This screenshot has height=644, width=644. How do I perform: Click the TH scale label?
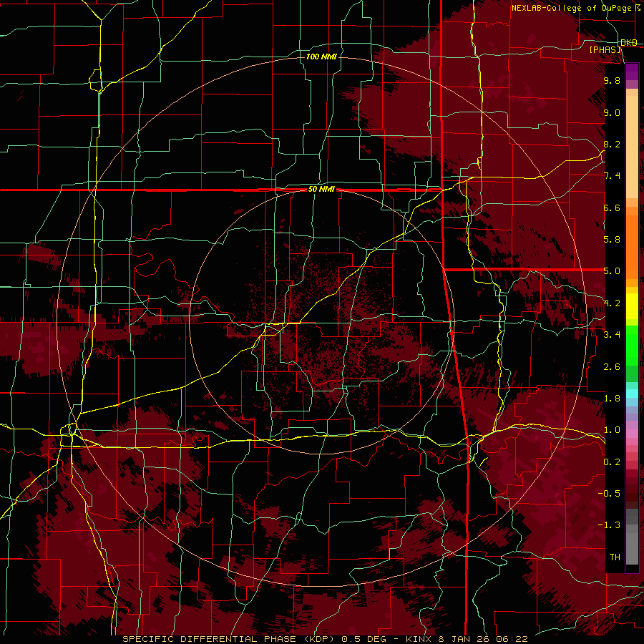click(x=615, y=557)
